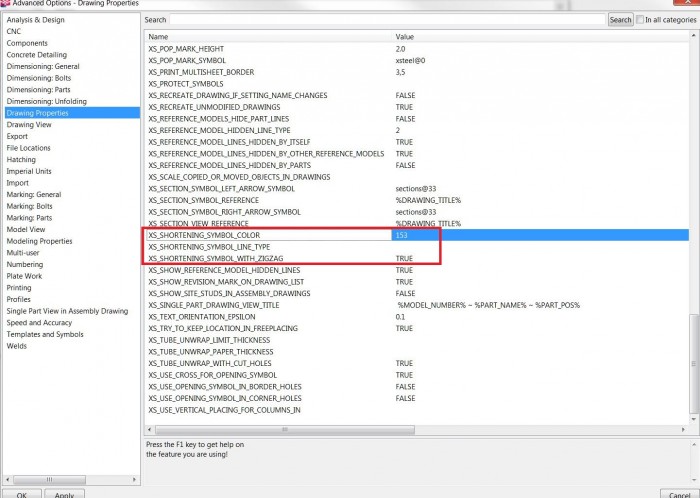Click options list scroll up arrow
The image size is (700, 498).
(694, 35)
